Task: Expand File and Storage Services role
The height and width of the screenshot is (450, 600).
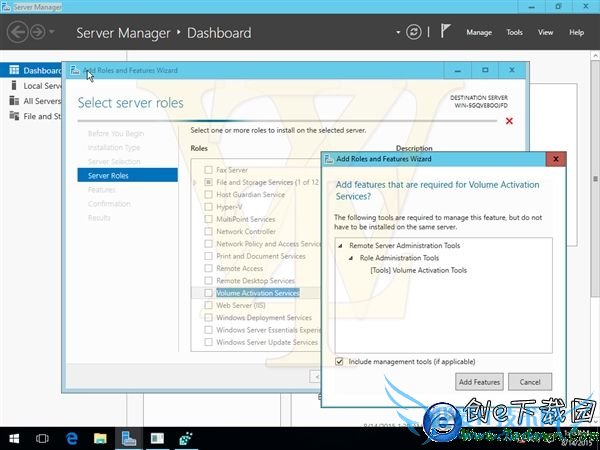Action: pyautogui.click(x=195, y=183)
